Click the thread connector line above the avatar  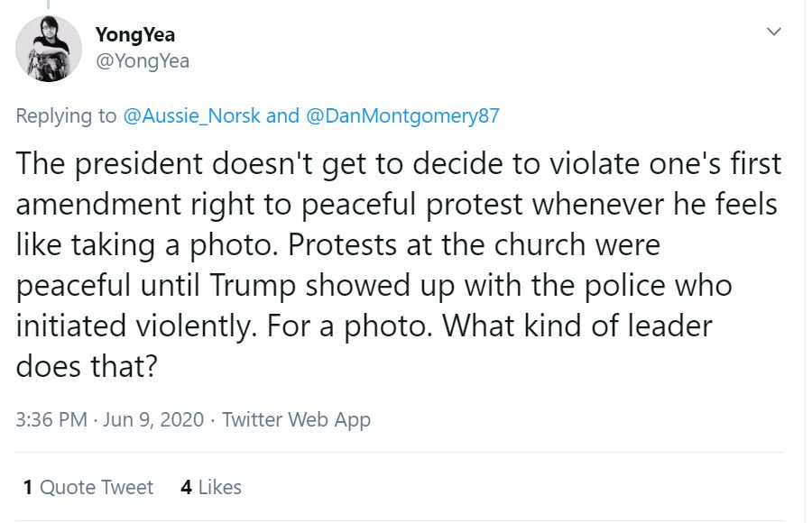coord(48,5)
